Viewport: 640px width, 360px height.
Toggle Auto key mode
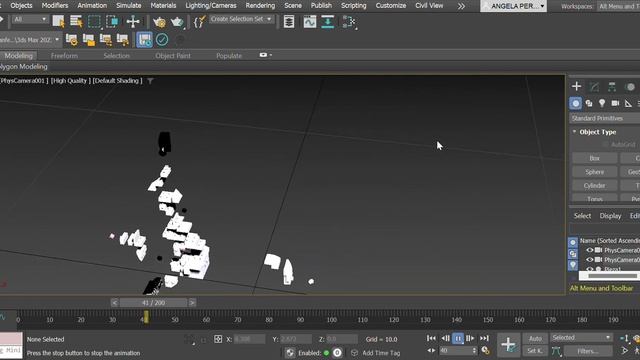pyautogui.click(x=535, y=338)
